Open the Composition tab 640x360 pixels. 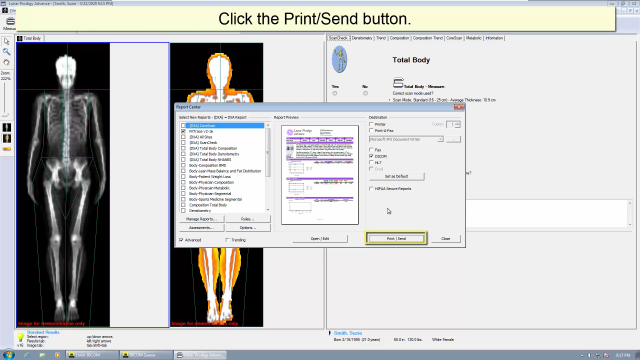click(399, 38)
